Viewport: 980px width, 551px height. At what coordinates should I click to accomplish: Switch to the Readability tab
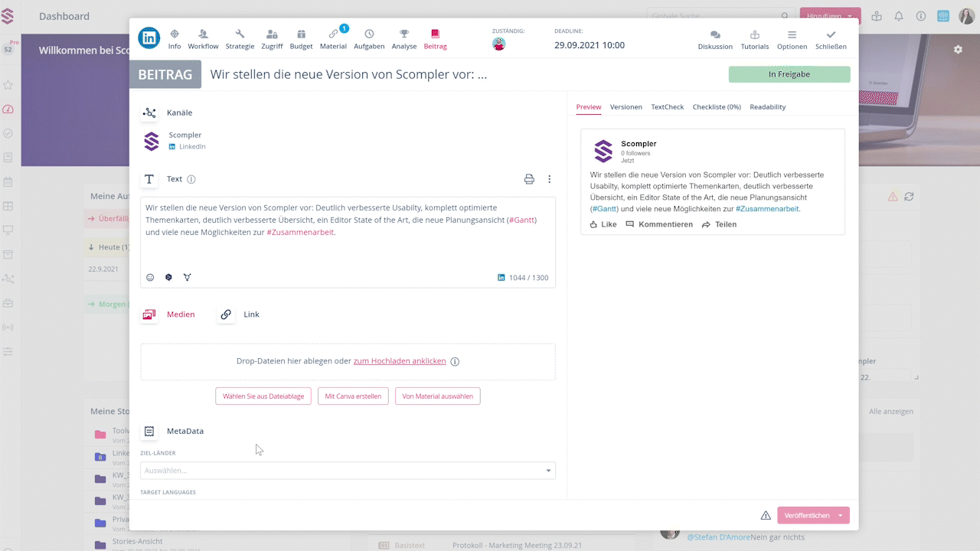(x=767, y=107)
